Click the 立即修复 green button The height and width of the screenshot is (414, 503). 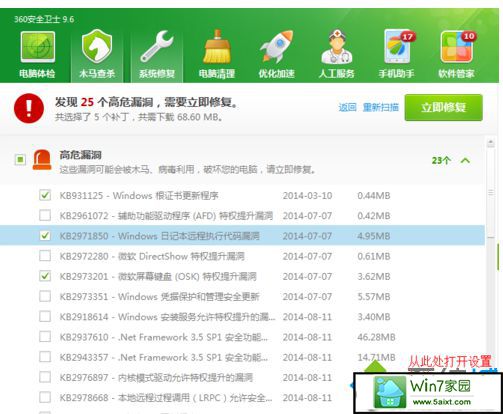tap(443, 107)
